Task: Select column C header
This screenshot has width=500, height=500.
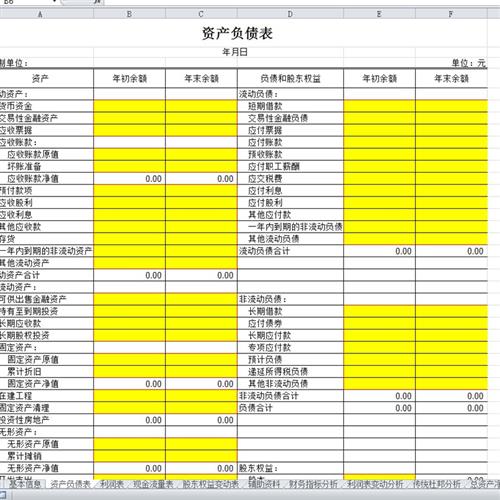Action: click(x=201, y=14)
